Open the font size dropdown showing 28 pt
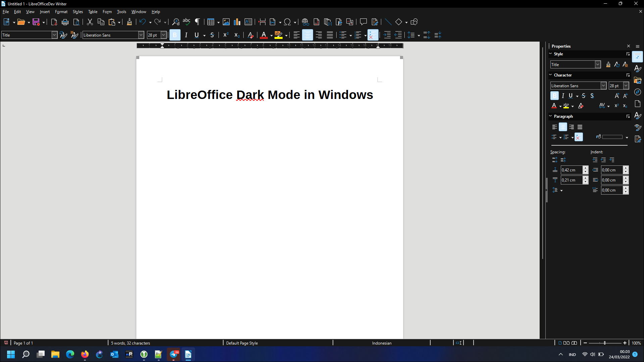Image resolution: width=644 pixels, height=362 pixels. click(163, 35)
